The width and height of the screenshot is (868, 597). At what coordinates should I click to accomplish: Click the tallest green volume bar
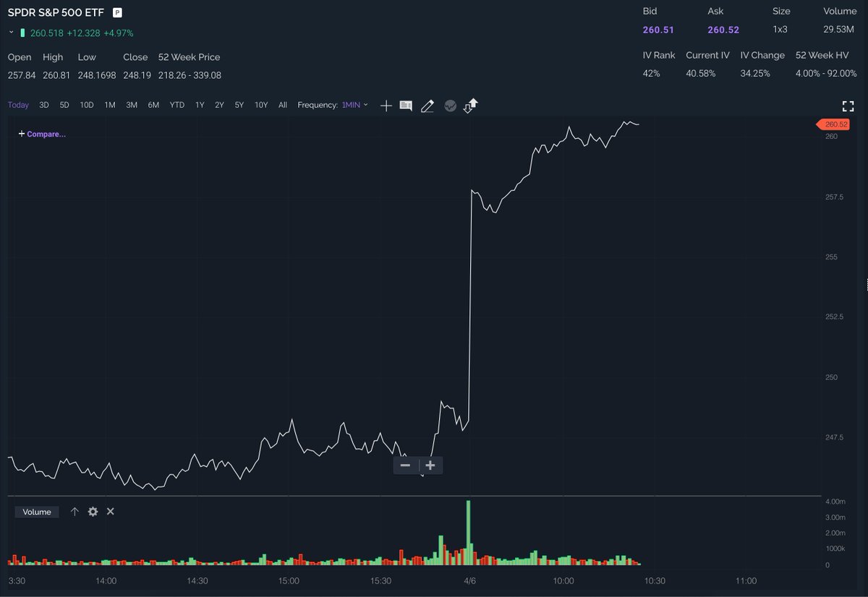click(469, 533)
